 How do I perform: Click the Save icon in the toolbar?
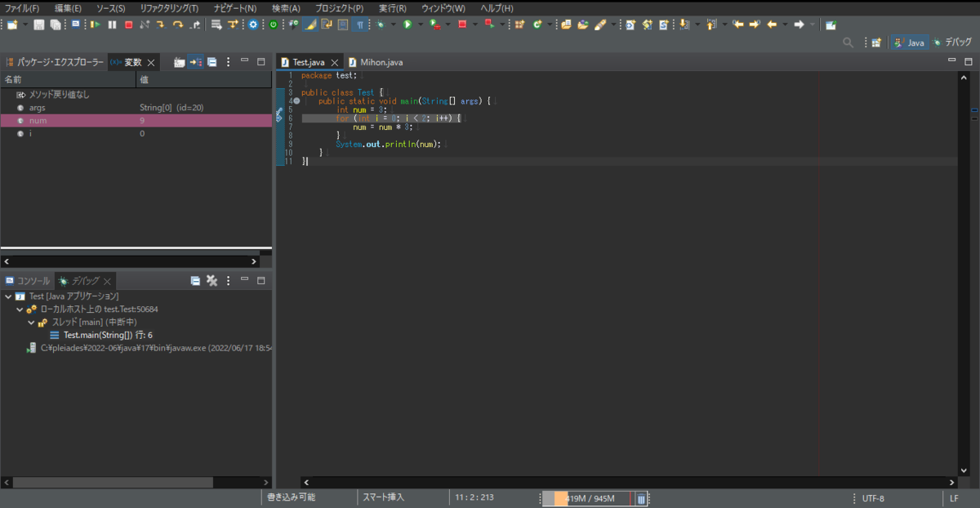38,25
